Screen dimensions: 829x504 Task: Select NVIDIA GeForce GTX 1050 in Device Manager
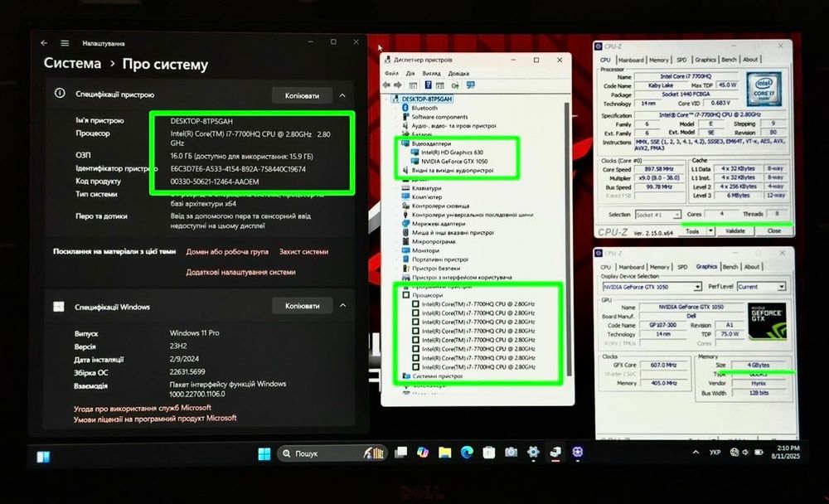click(x=454, y=162)
